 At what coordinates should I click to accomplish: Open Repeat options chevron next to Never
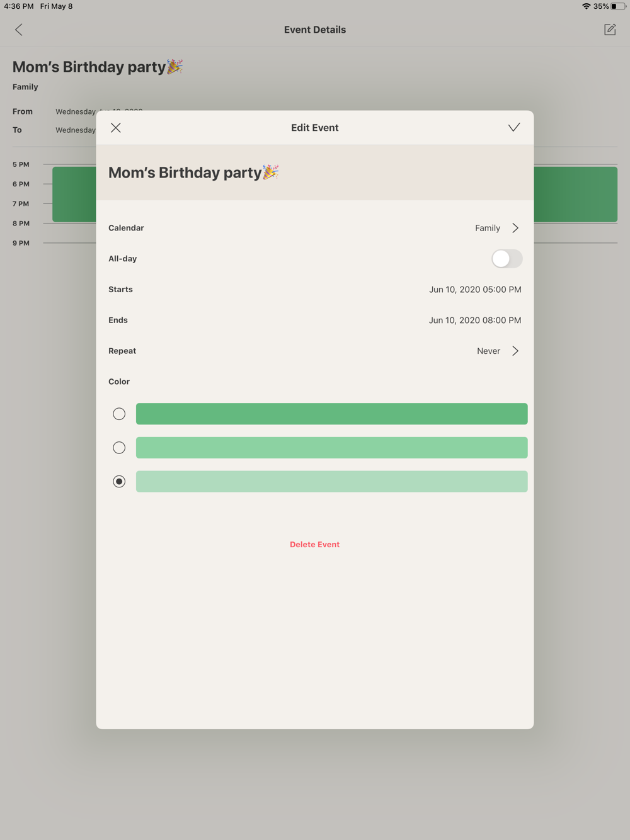tap(515, 351)
